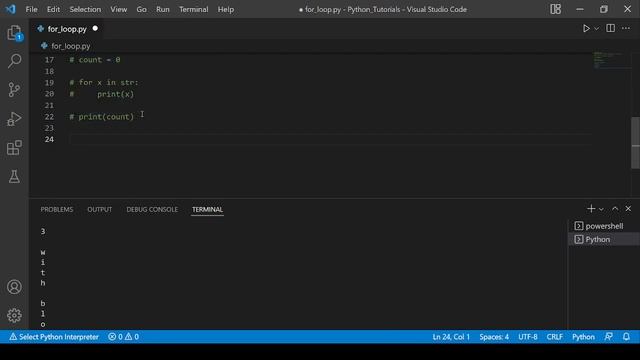Click the feedback icon in status bar
The width and height of the screenshot is (640, 360).
coord(609,337)
